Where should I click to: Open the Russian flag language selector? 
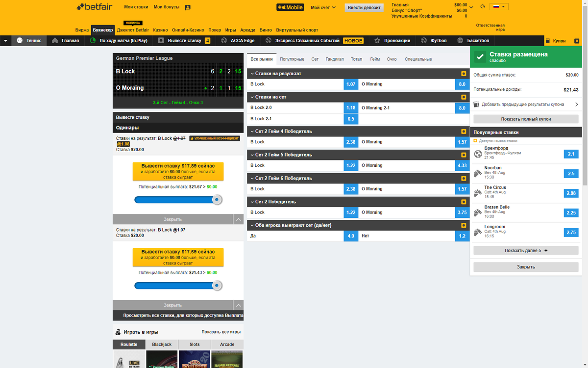[499, 7]
